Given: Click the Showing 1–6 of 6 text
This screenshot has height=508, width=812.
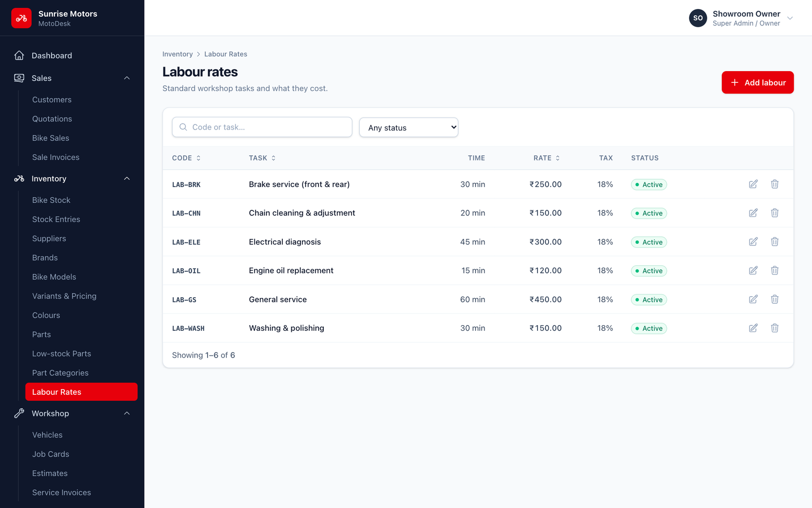Looking at the screenshot, I should point(204,355).
